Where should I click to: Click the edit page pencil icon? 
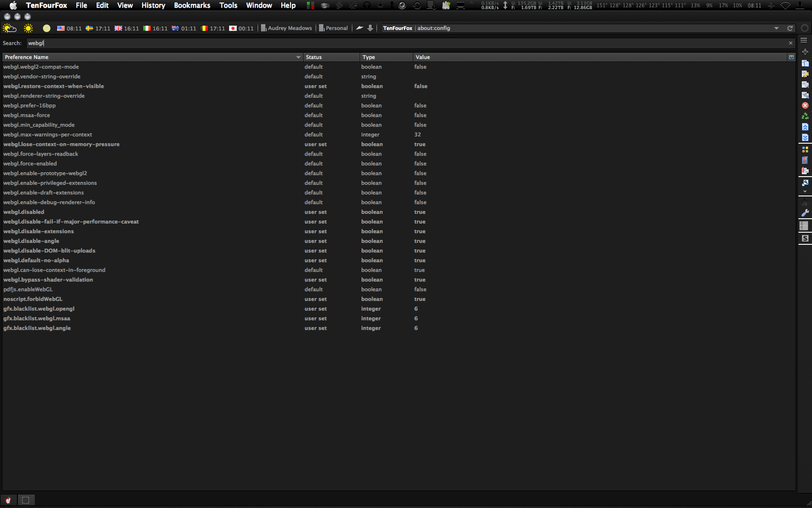(x=805, y=74)
